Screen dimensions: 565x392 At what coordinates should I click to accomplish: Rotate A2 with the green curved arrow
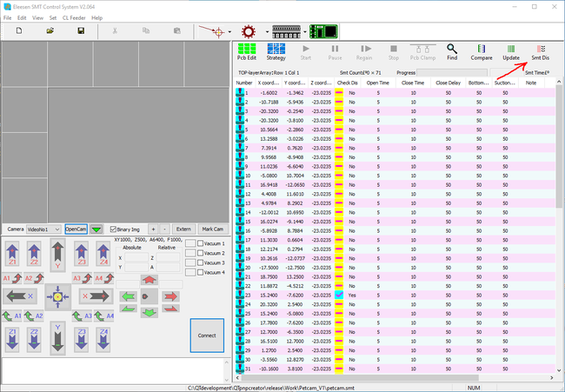(x=34, y=316)
